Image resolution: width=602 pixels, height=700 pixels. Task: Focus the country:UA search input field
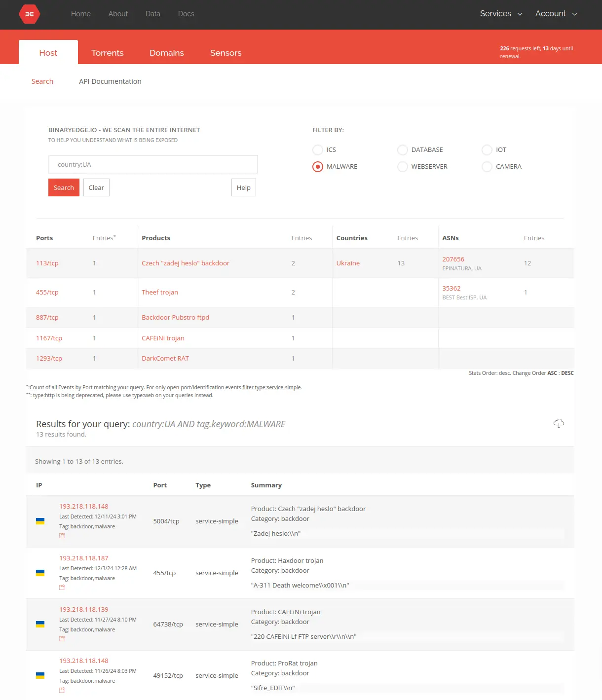(153, 164)
